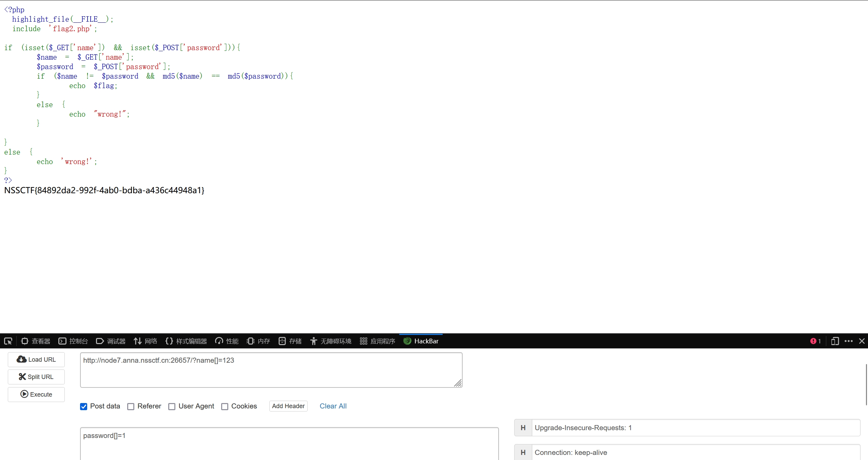
Task: Switch to the Console (控制台) tab
Action: (73, 341)
